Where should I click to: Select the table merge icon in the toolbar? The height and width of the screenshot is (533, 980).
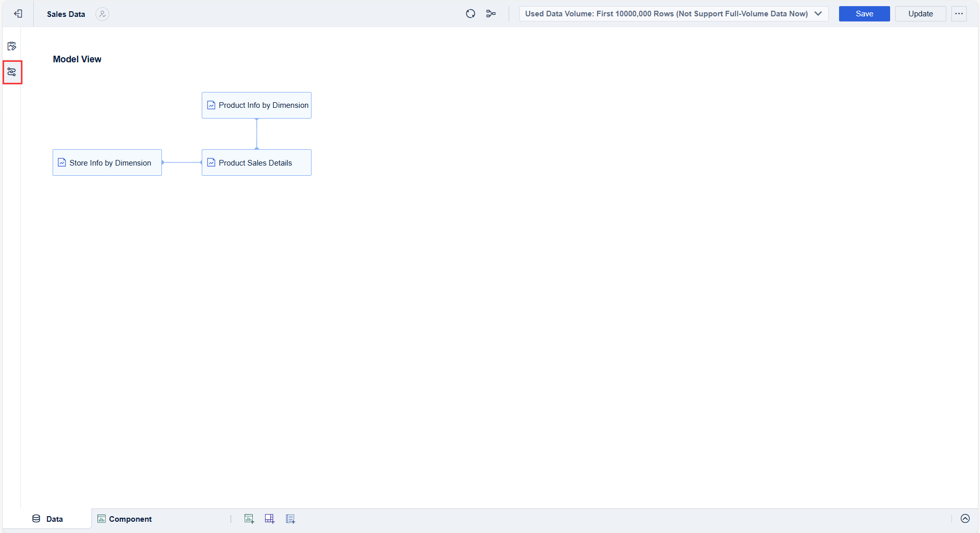coord(491,13)
